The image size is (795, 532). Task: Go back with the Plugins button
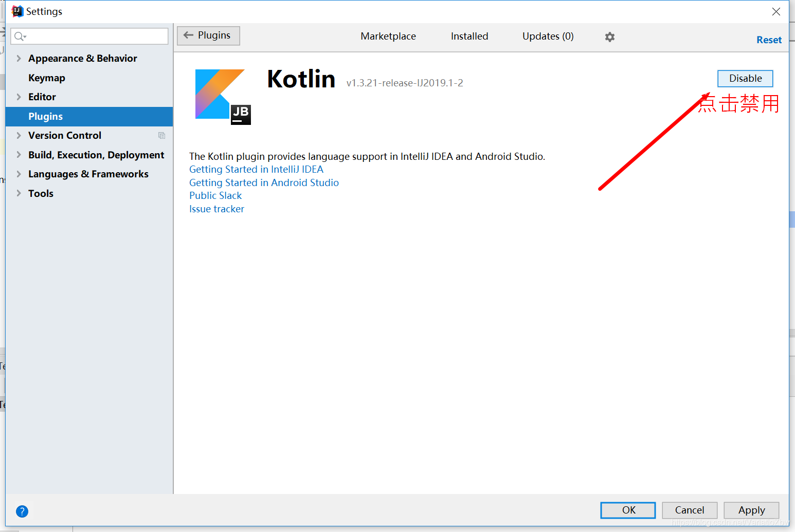click(x=208, y=35)
